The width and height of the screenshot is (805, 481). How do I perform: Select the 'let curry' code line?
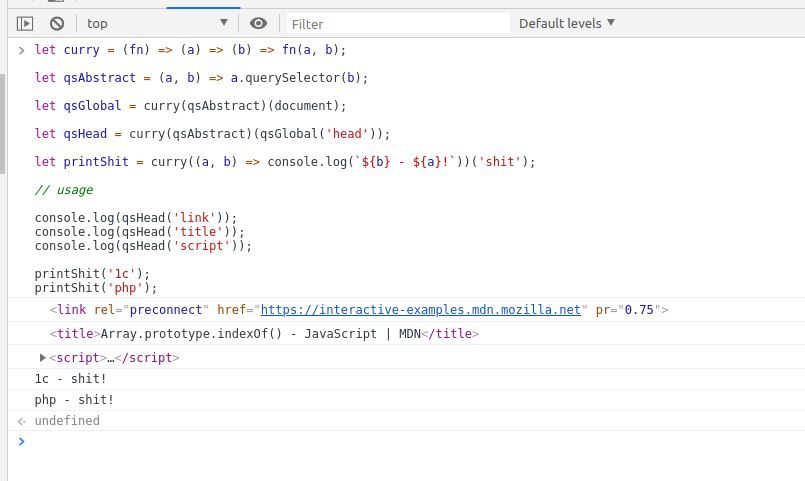click(190, 50)
